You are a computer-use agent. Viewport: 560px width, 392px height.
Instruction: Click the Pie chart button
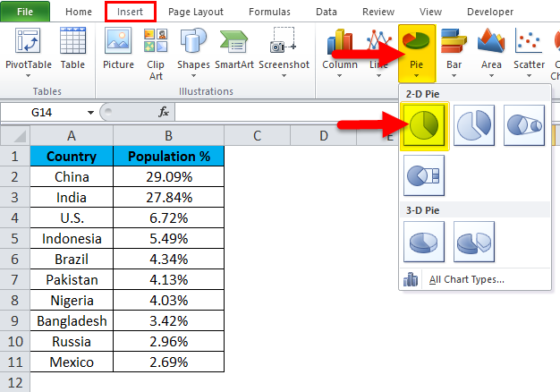pos(417,54)
